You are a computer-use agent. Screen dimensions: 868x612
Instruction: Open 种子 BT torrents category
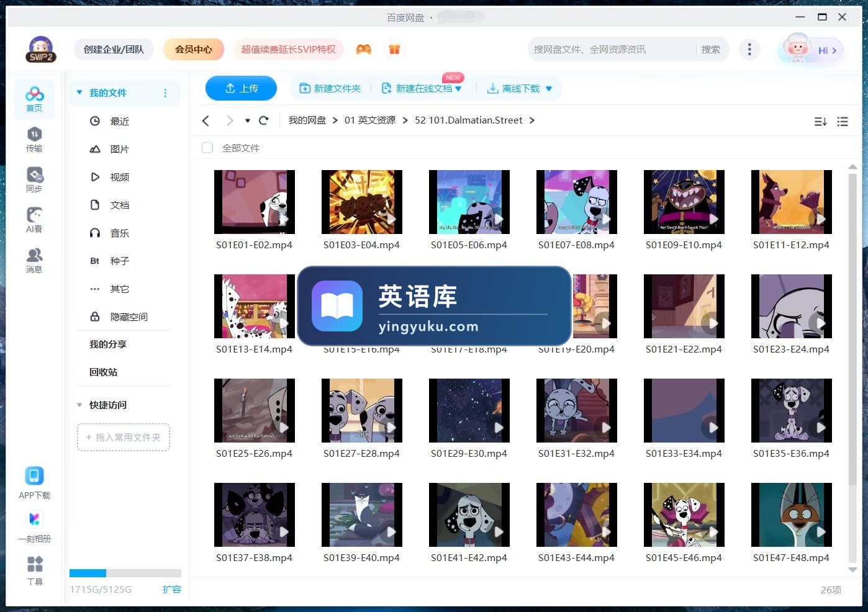120,261
